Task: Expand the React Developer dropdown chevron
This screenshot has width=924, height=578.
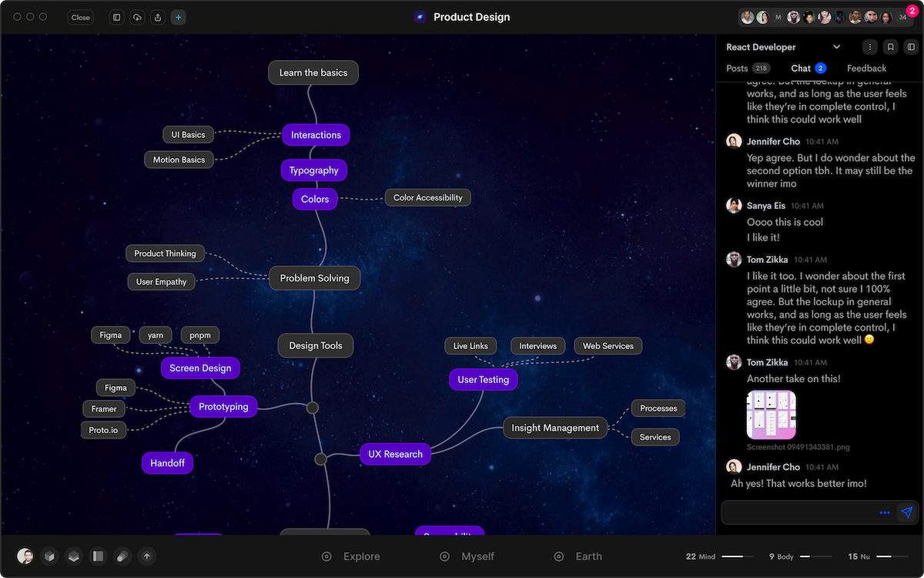Action: click(837, 47)
